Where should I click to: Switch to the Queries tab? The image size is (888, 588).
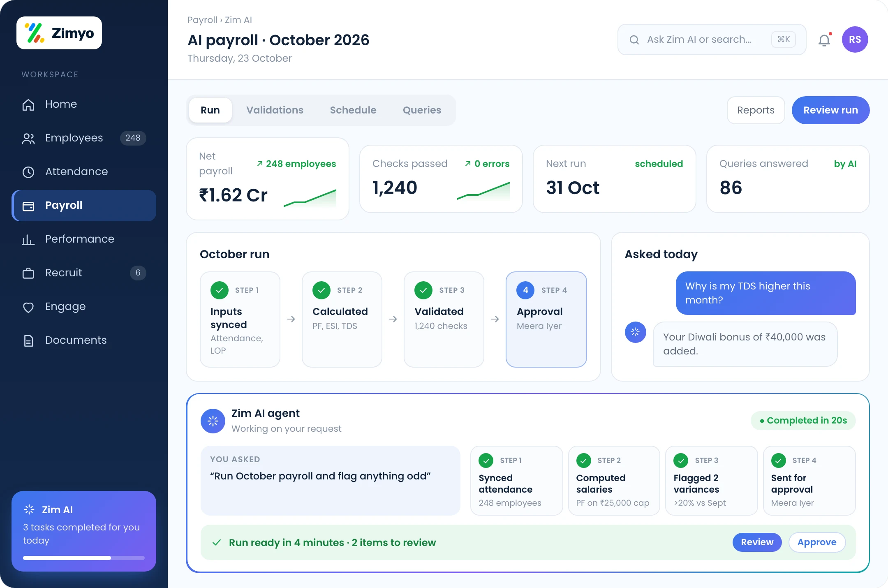coord(422,110)
